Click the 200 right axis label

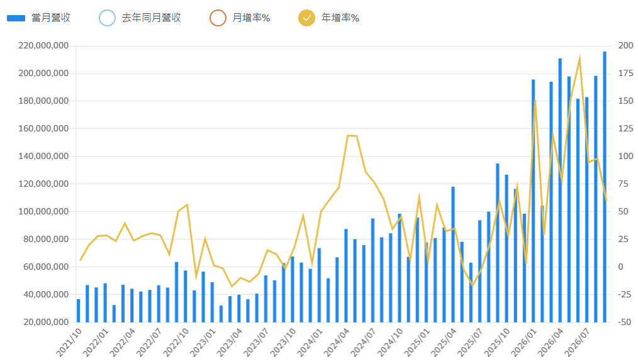tap(626, 45)
